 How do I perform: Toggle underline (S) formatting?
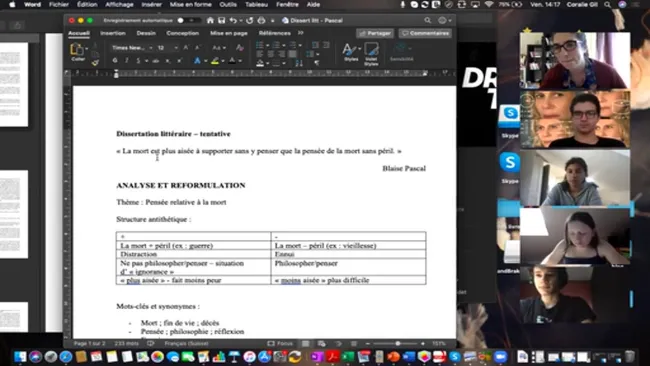(x=138, y=61)
